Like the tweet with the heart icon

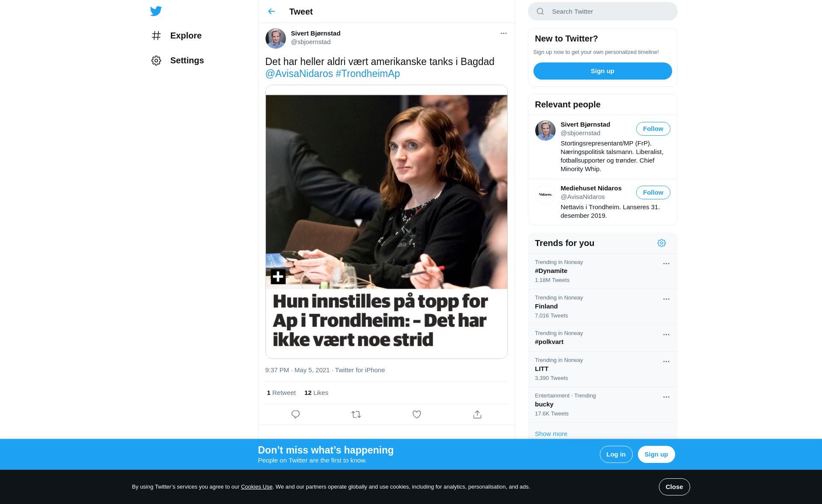pyautogui.click(x=417, y=414)
